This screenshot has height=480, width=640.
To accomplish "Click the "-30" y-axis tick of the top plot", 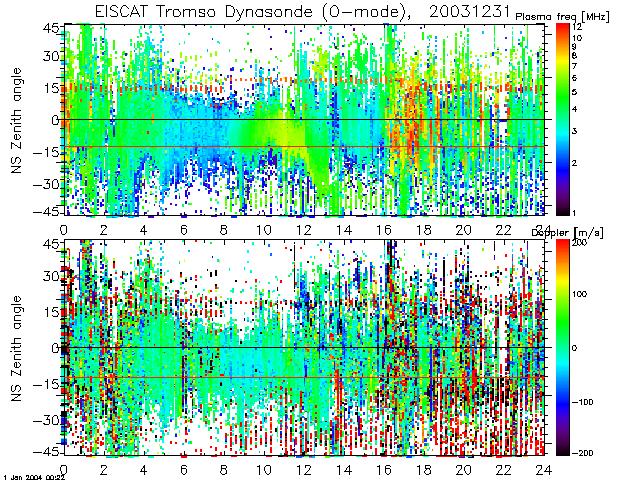I will (x=46, y=184).
